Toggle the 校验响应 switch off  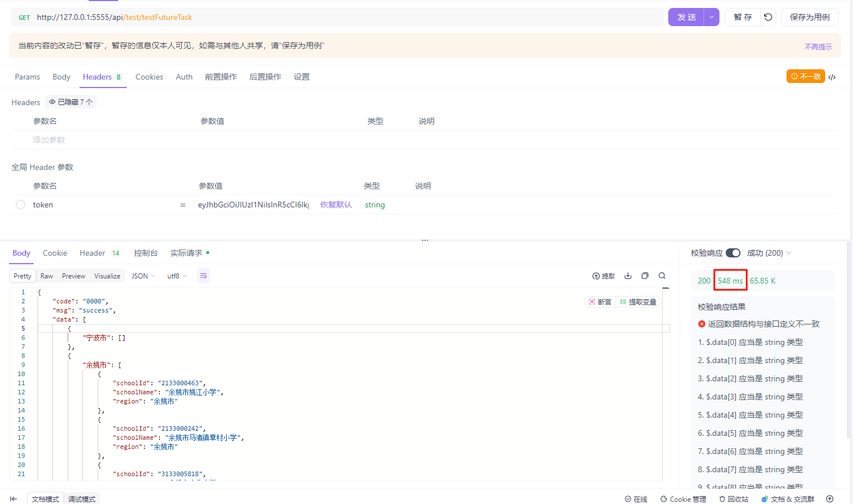click(x=733, y=253)
